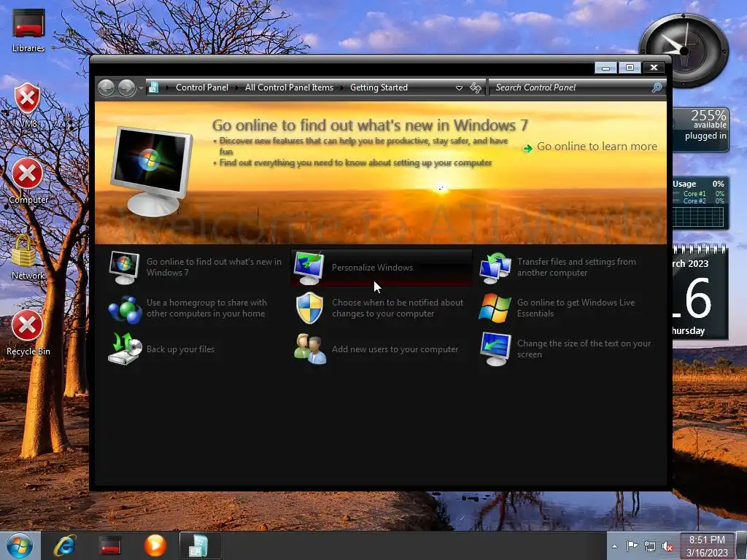Viewport: 747px width, 560px height.
Task: Click the homegroup spheres icon
Action: 125,309
